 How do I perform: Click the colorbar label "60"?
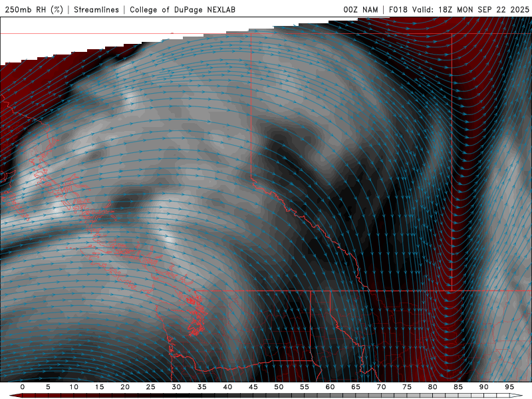(330, 387)
